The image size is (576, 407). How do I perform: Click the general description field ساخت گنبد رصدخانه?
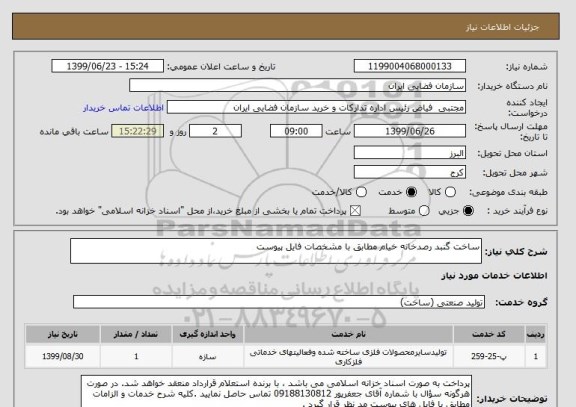276,251
